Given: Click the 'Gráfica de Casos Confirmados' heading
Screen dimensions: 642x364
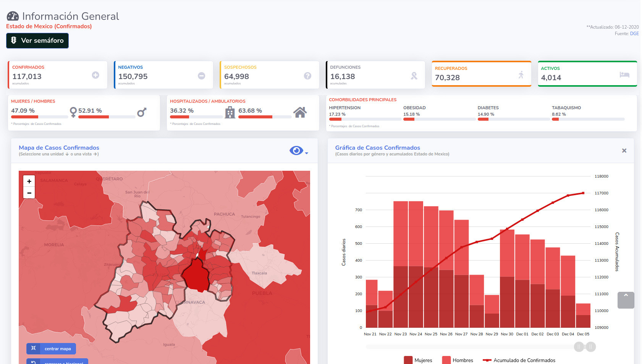Looking at the screenshot, I should coord(378,148).
